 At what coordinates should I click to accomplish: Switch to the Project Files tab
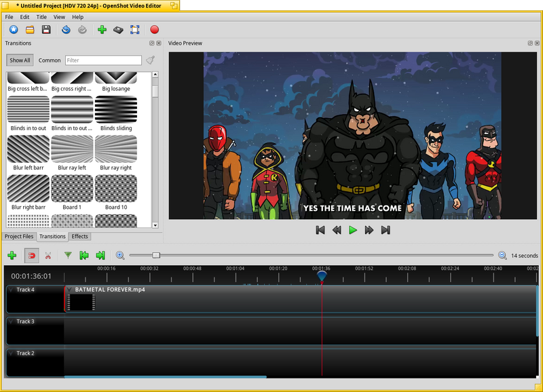click(x=19, y=237)
